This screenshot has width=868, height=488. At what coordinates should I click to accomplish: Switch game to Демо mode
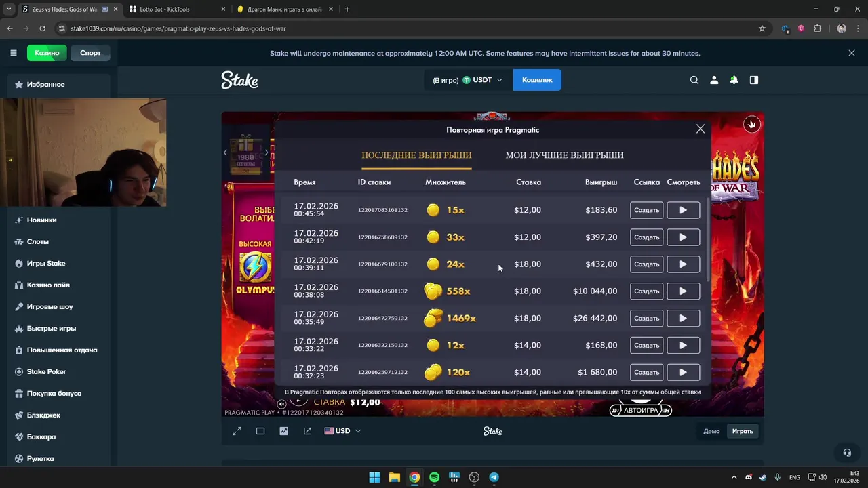coord(711,431)
